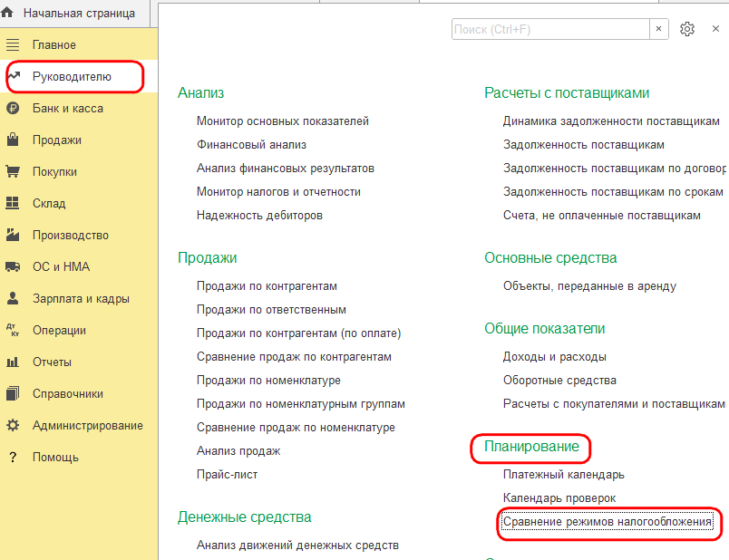This screenshot has width=729, height=560.
Task: Open the Начальная страница tab
Action: [79, 13]
